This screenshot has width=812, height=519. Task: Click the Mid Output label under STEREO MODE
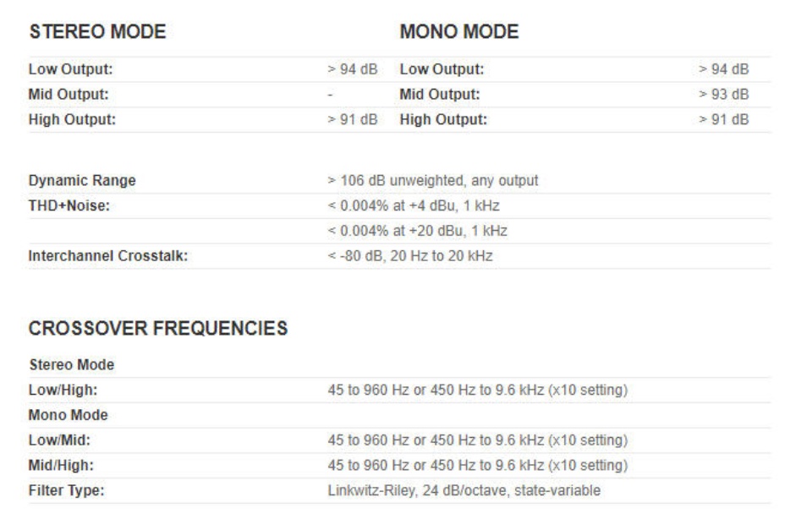pos(69,94)
